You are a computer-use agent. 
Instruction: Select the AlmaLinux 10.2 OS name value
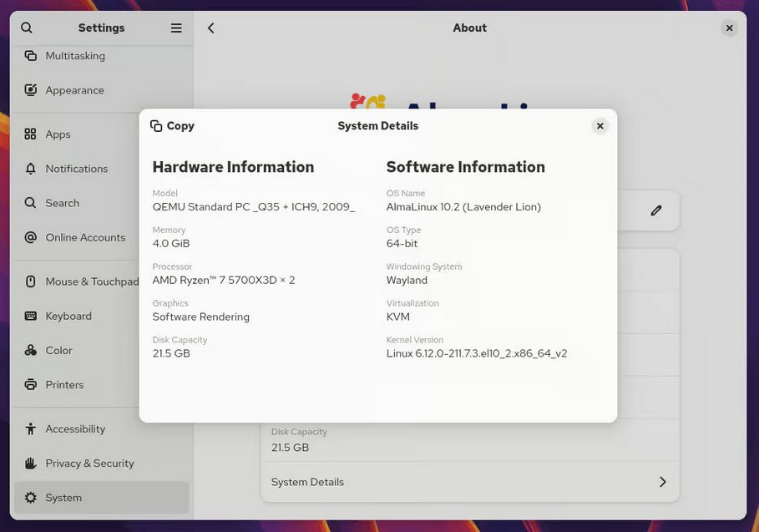463,206
